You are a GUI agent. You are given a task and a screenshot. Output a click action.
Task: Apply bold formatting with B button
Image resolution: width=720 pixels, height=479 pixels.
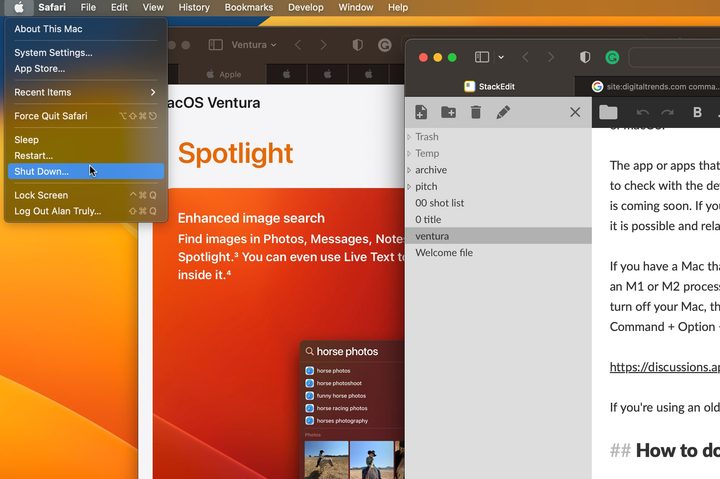tap(697, 112)
